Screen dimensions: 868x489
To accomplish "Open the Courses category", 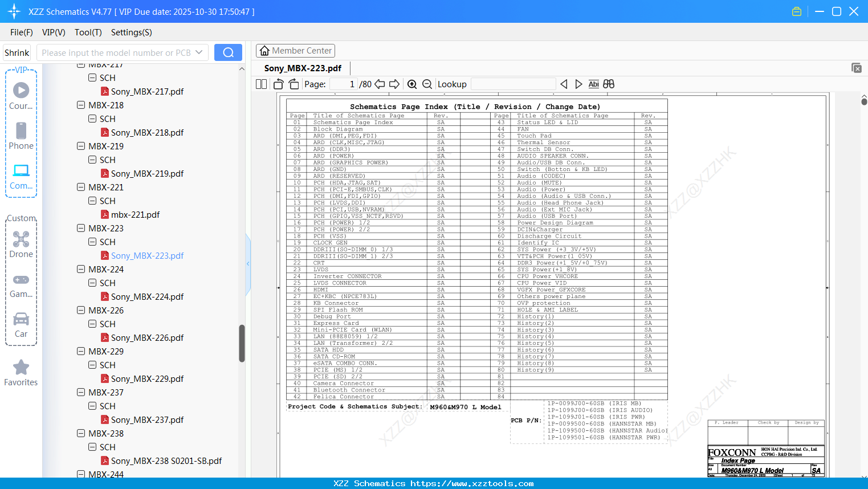I will pos(21,96).
